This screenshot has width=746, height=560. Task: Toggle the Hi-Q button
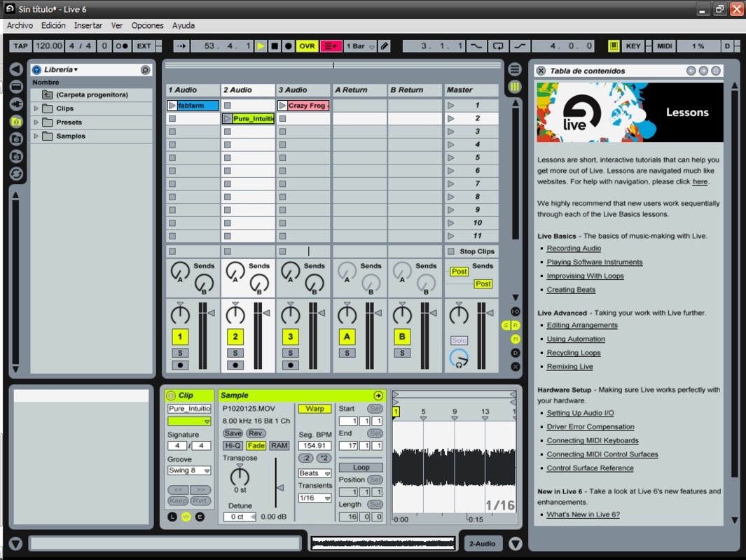(233, 445)
